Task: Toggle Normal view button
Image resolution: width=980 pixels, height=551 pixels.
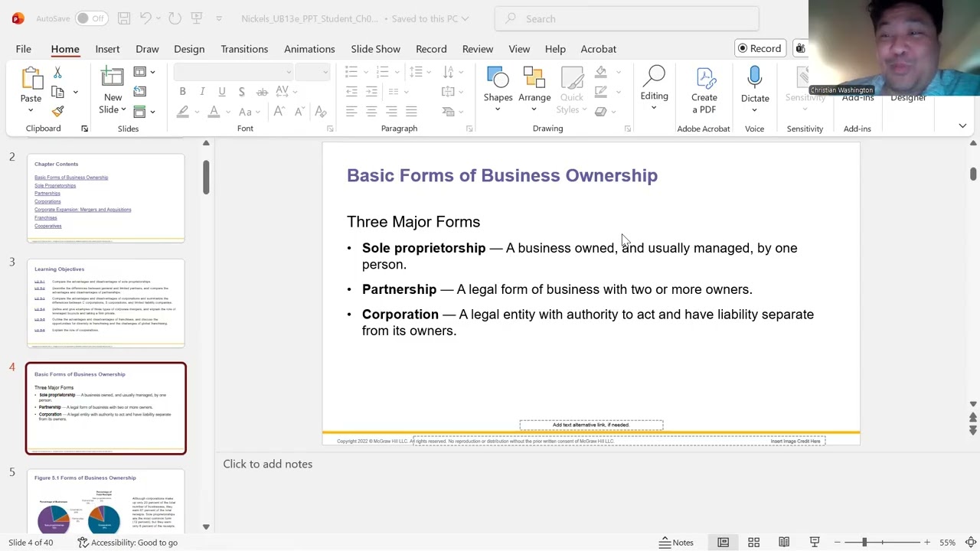Action: pos(723,543)
